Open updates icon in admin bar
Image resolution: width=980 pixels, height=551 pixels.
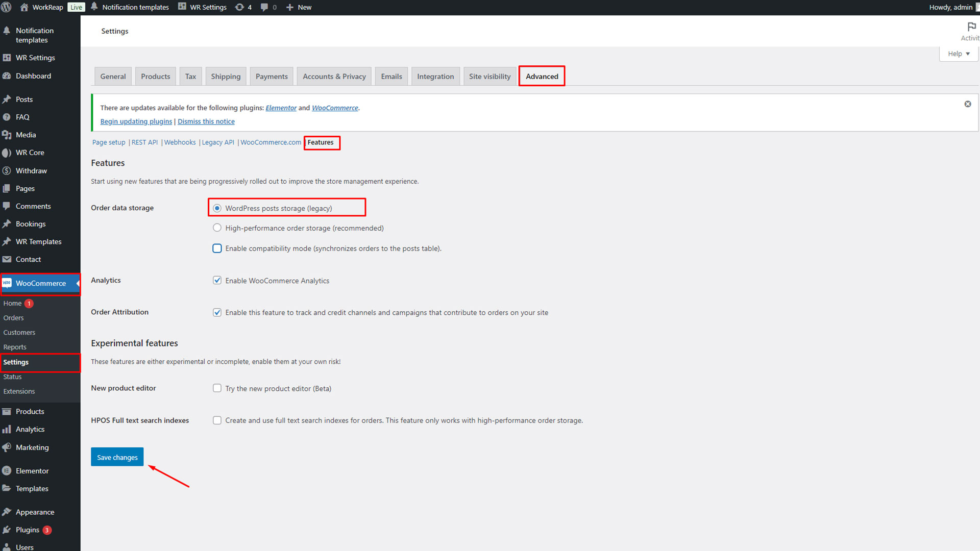239,7
